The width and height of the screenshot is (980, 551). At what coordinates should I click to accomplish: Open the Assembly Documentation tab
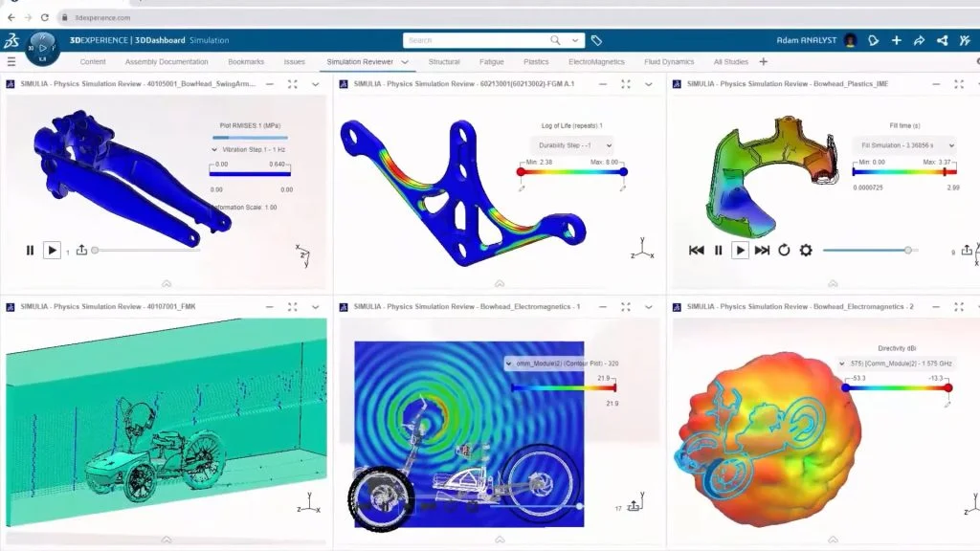167,61
